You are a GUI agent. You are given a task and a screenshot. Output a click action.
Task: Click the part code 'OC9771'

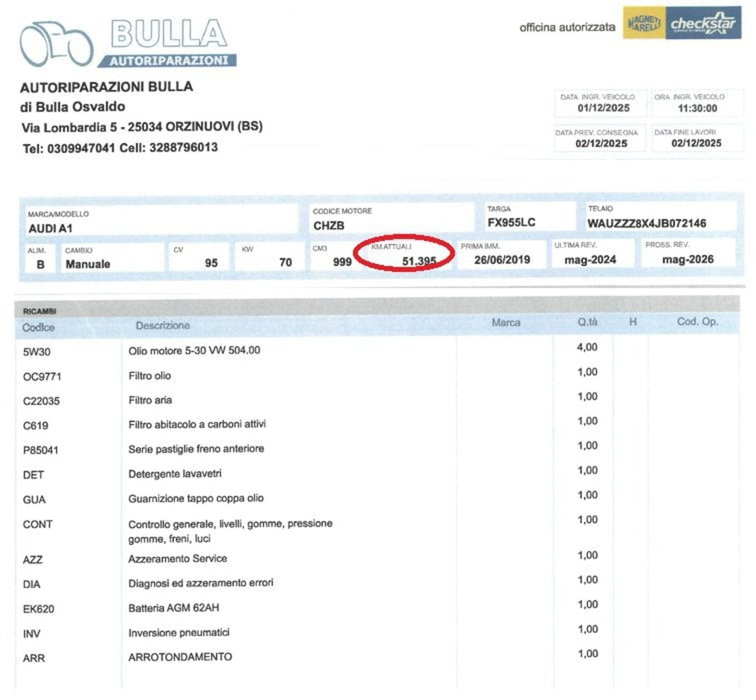pyautogui.click(x=42, y=377)
